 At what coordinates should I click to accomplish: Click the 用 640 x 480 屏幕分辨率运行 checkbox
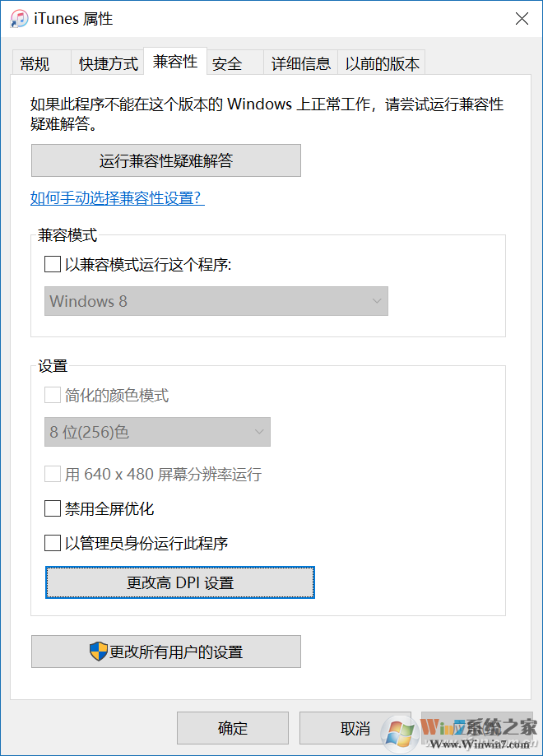pyautogui.click(x=53, y=475)
